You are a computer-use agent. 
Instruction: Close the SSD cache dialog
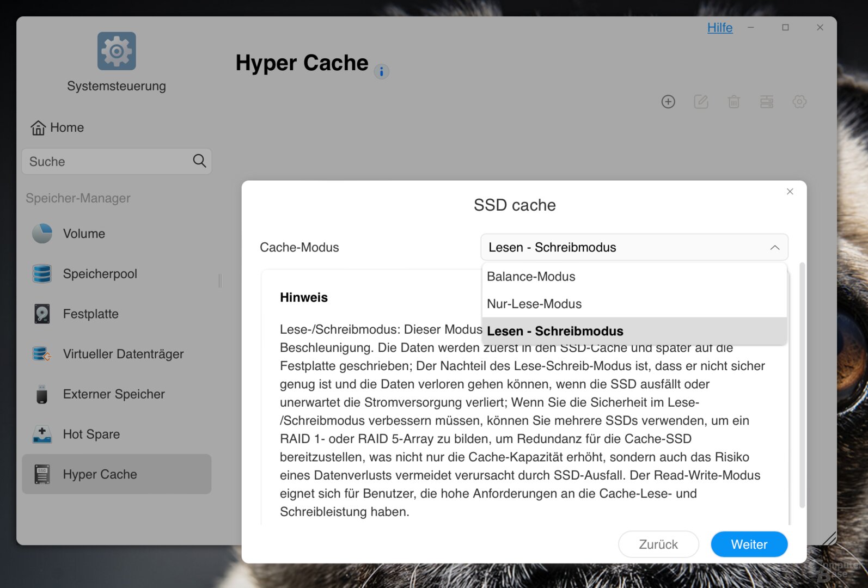[790, 192]
